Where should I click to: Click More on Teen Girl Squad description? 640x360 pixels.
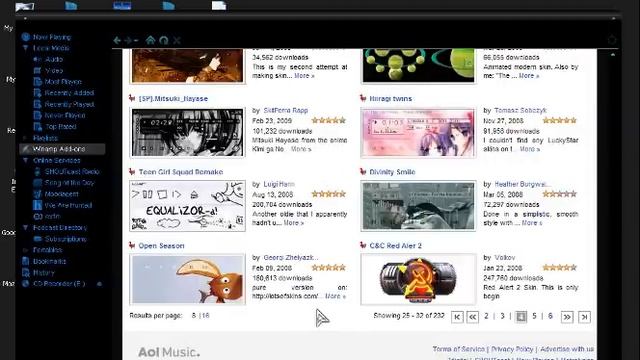[293, 223]
